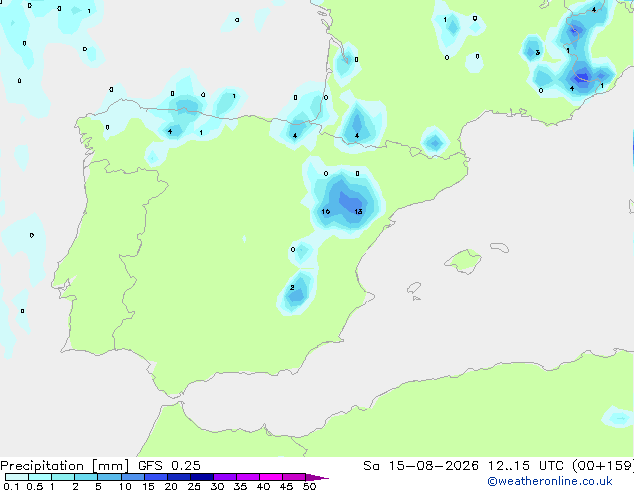
Task: Click the 25 to 30 mm legend swatch
Action: click(x=202, y=477)
